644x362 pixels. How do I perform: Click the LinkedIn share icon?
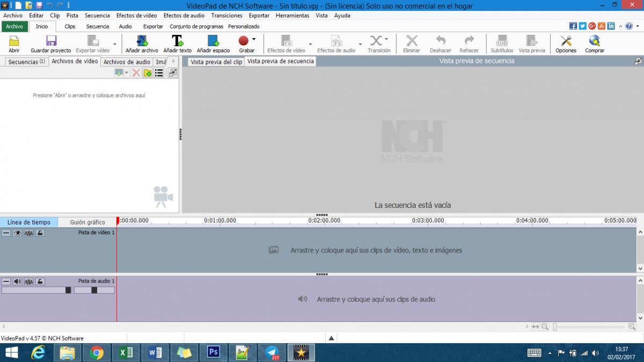(611, 26)
